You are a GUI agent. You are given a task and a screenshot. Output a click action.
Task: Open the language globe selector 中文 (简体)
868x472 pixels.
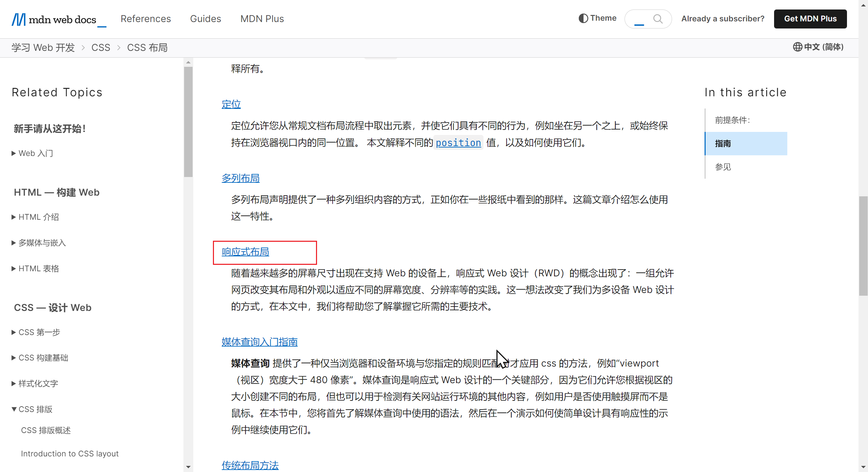tap(818, 47)
